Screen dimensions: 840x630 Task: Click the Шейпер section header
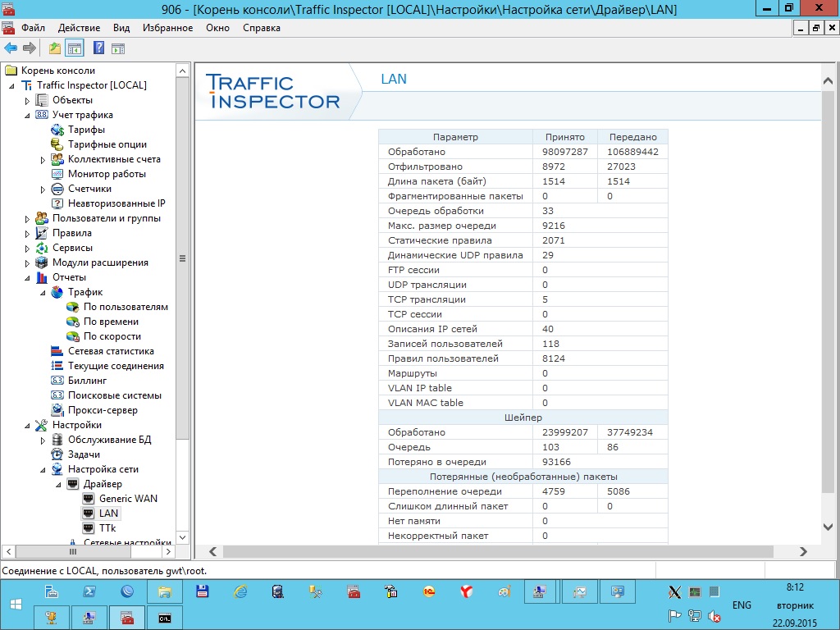pos(523,418)
